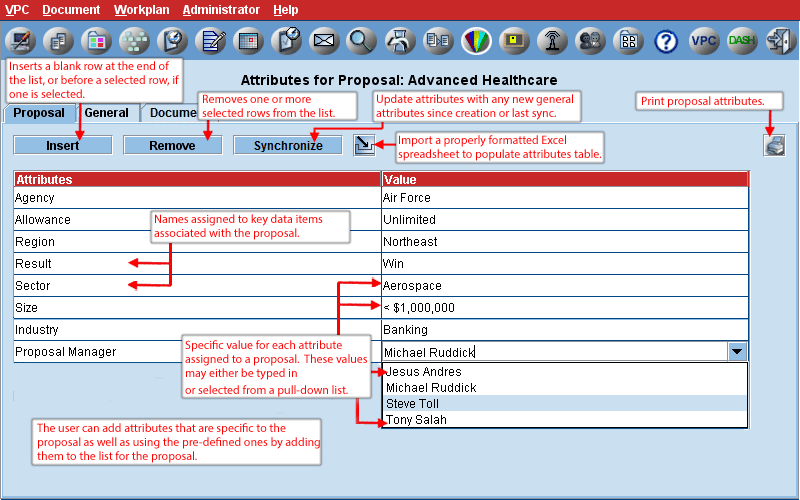Click the folder with four windows icon
Image resolution: width=800 pixels, height=500 pixels.
628,40
